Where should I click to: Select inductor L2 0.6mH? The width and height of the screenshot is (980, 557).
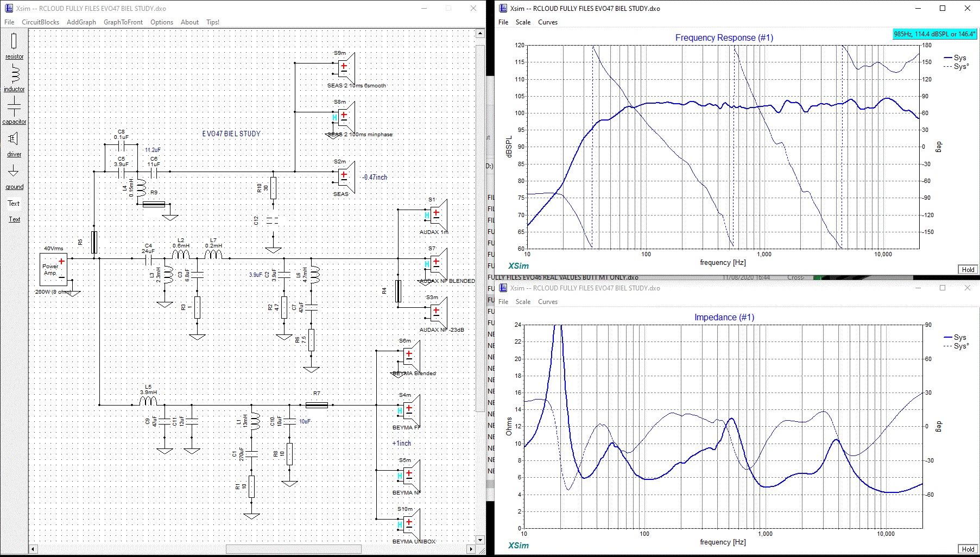pyautogui.click(x=181, y=254)
